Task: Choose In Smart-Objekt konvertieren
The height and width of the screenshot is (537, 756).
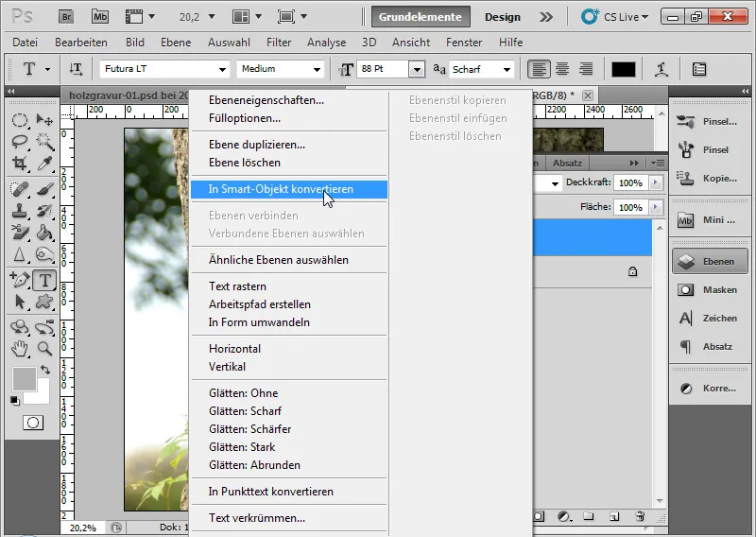Action: click(289, 189)
